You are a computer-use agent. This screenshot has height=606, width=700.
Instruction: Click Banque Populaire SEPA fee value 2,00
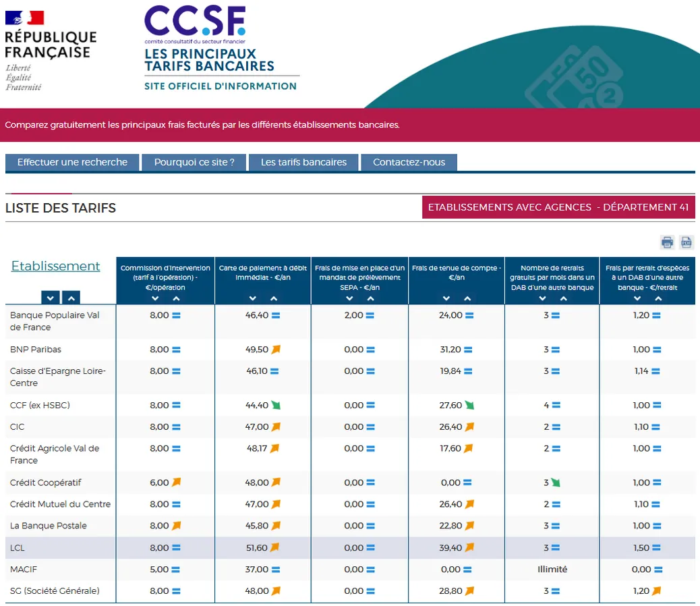point(353,315)
